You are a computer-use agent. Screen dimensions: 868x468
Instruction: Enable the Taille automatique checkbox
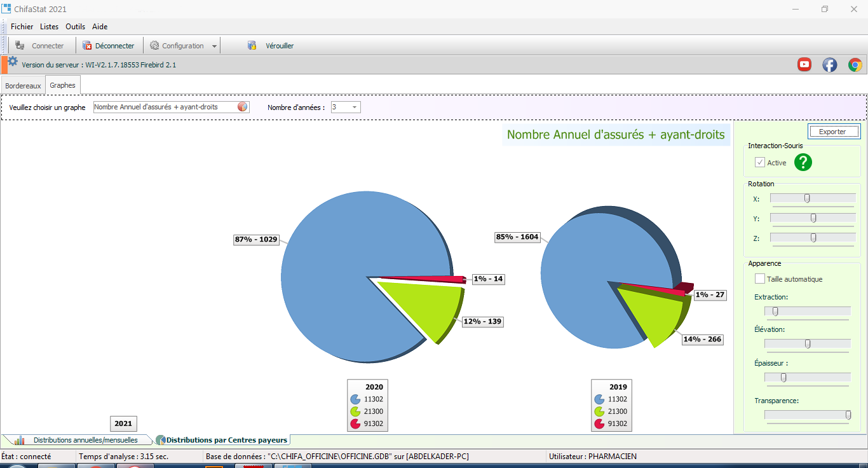760,279
